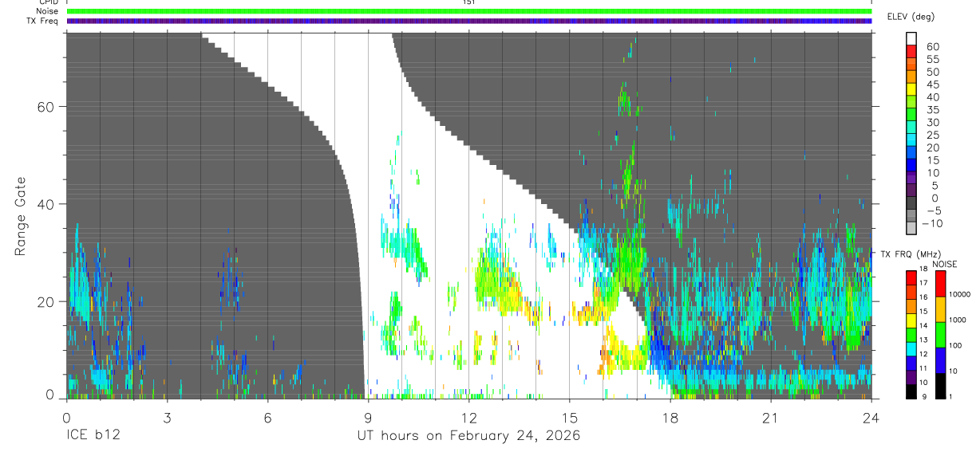Click the 'NOISE' legend title

coord(944,264)
